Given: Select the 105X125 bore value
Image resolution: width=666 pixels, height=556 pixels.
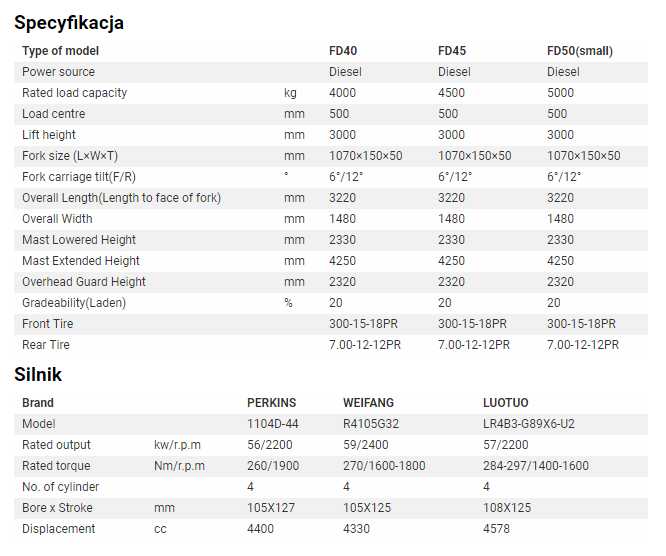Looking at the screenshot, I should click(367, 508).
